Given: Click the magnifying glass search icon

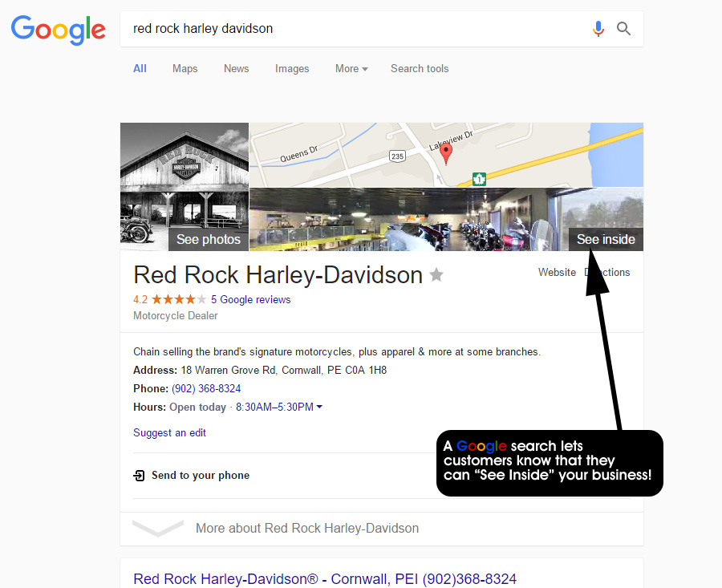Looking at the screenshot, I should [x=623, y=29].
